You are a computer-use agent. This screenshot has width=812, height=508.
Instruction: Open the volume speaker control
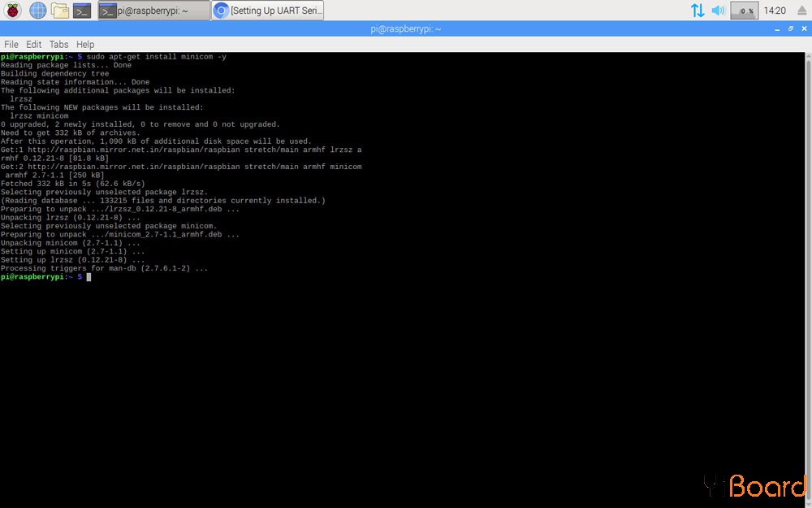[718, 11]
